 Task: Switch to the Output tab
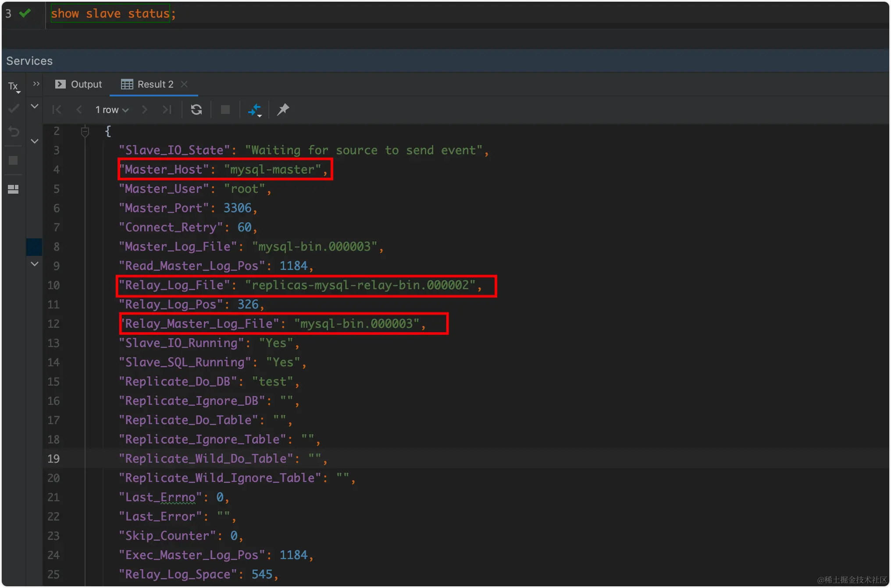(x=79, y=84)
